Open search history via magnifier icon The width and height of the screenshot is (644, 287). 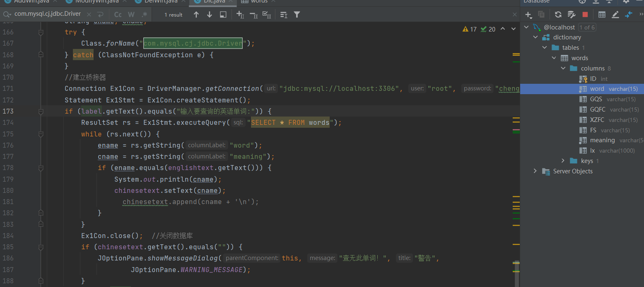(7, 14)
